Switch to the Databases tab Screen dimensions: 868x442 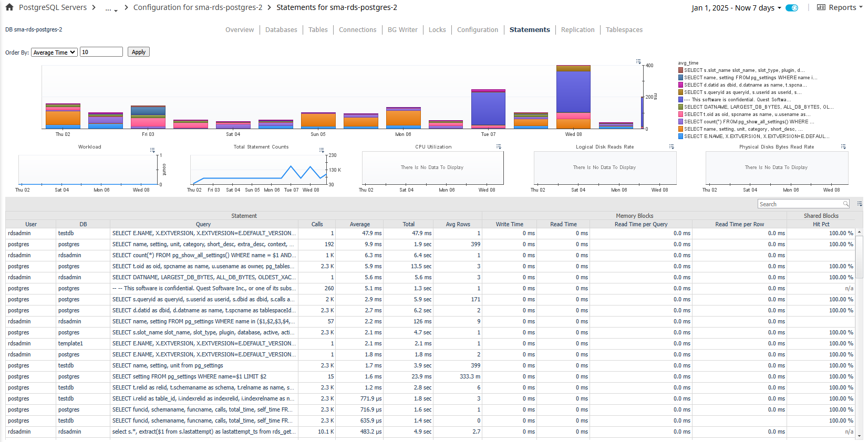(x=281, y=30)
